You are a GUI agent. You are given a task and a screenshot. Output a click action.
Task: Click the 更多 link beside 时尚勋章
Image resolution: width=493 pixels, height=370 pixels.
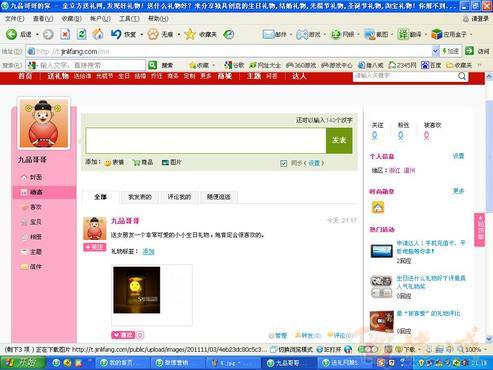click(458, 191)
